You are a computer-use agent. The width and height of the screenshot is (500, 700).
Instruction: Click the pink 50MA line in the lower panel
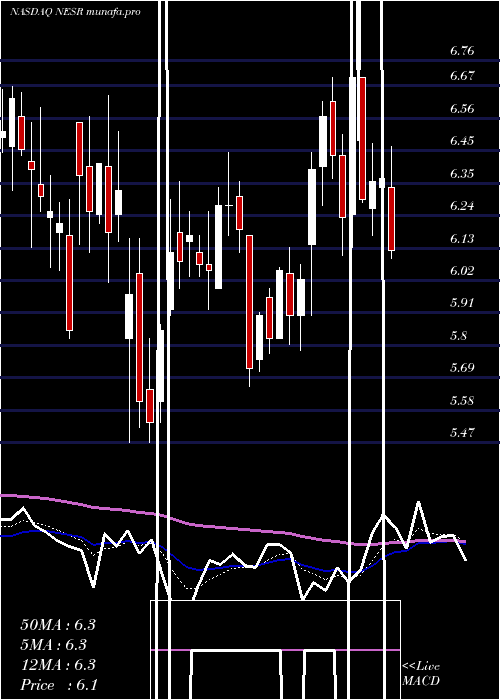click(232, 529)
